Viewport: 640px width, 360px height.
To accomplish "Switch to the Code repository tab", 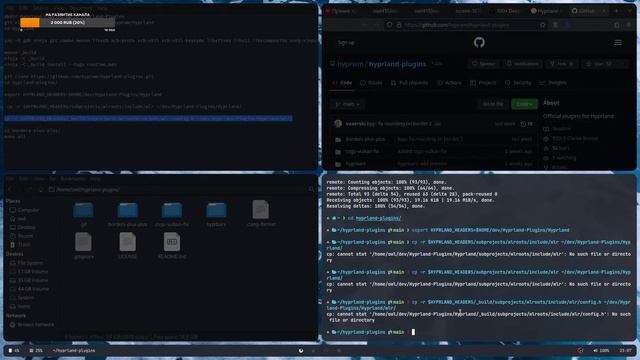I will click(x=342, y=83).
